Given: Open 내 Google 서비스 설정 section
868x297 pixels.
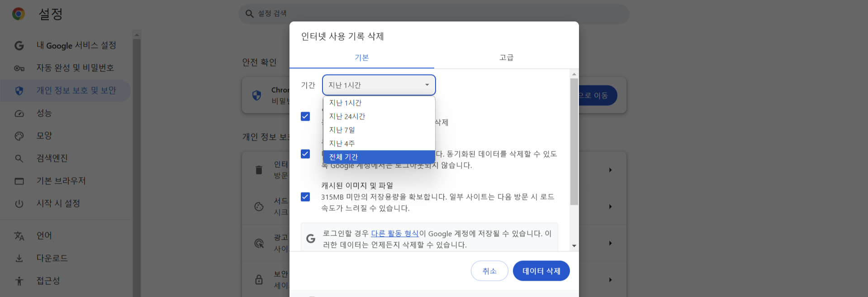Looking at the screenshot, I should click(66, 46).
